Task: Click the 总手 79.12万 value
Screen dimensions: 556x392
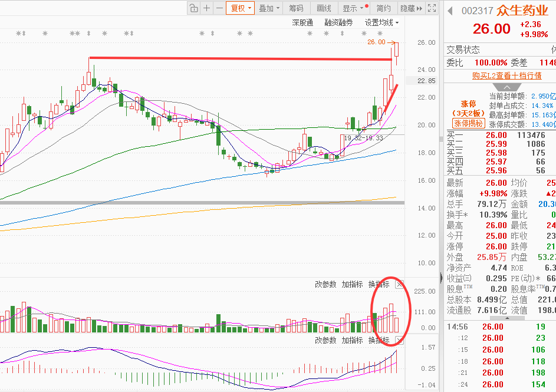Action: pos(492,204)
